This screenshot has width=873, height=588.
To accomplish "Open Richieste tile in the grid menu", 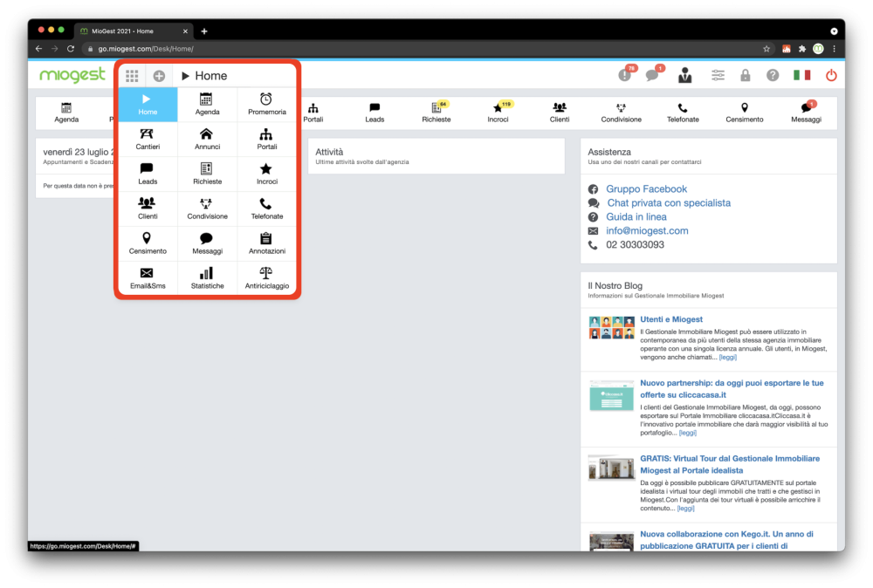I will click(207, 174).
